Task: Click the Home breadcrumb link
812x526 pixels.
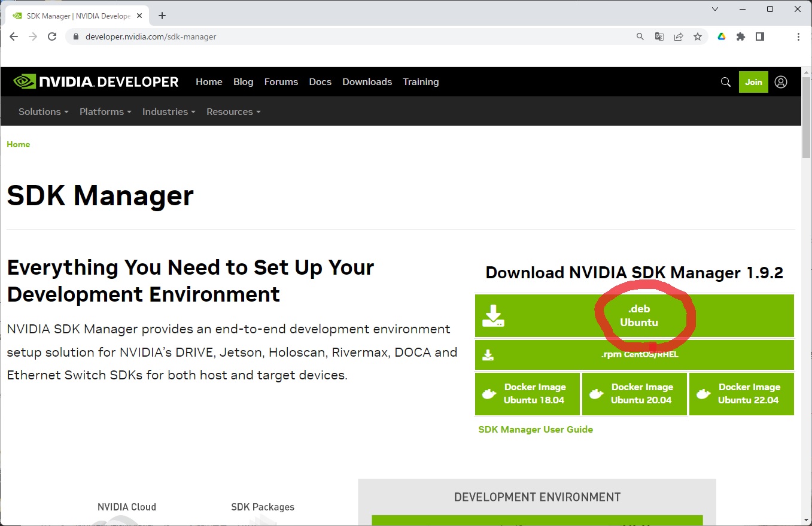Action: tap(18, 144)
